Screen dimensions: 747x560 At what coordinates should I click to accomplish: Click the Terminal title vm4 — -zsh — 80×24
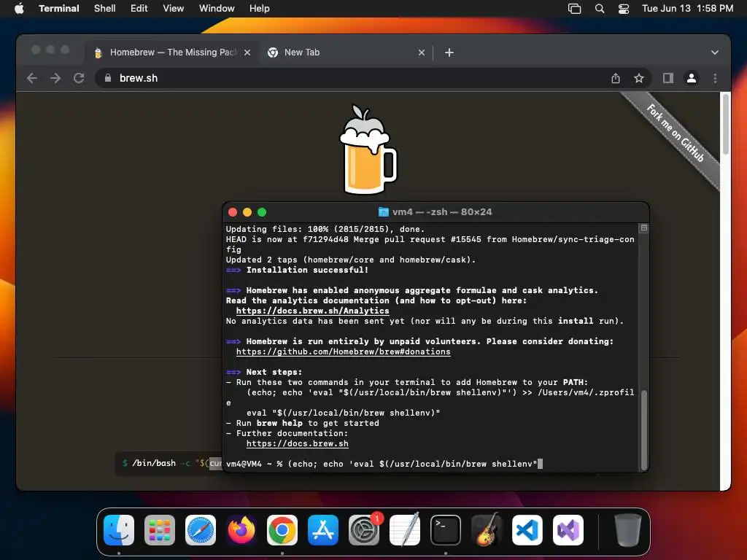[442, 212]
